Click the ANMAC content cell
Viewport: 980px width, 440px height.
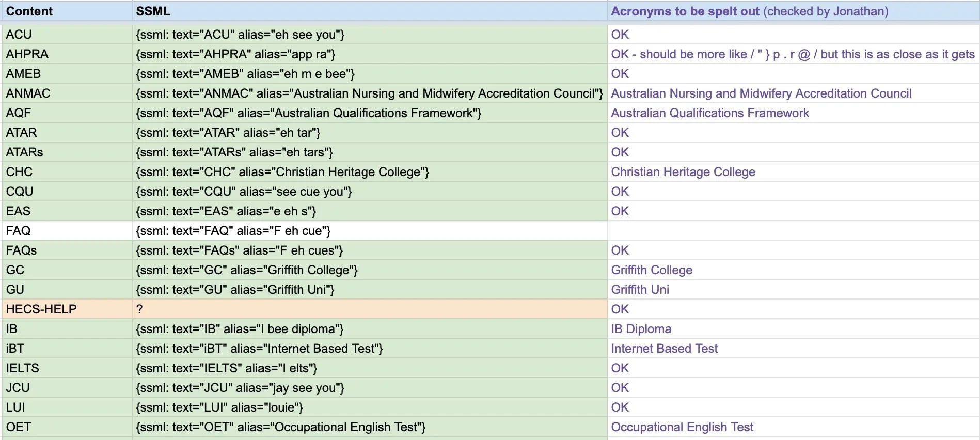pos(68,93)
